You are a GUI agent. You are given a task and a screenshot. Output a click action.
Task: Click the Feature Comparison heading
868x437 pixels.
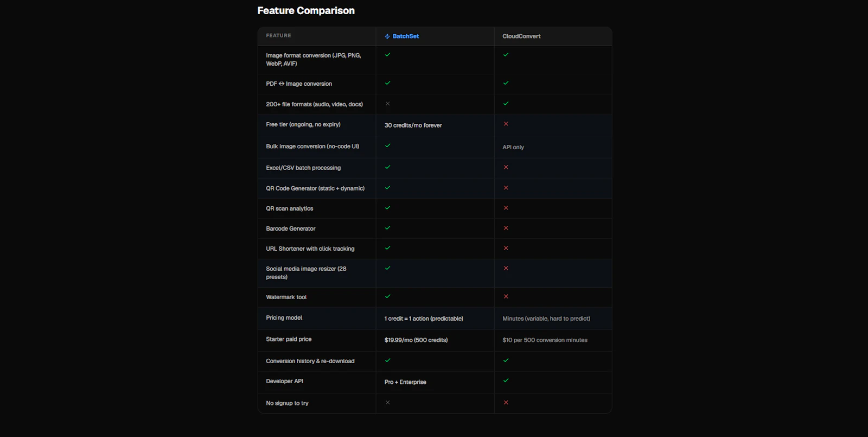tap(306, 11)
